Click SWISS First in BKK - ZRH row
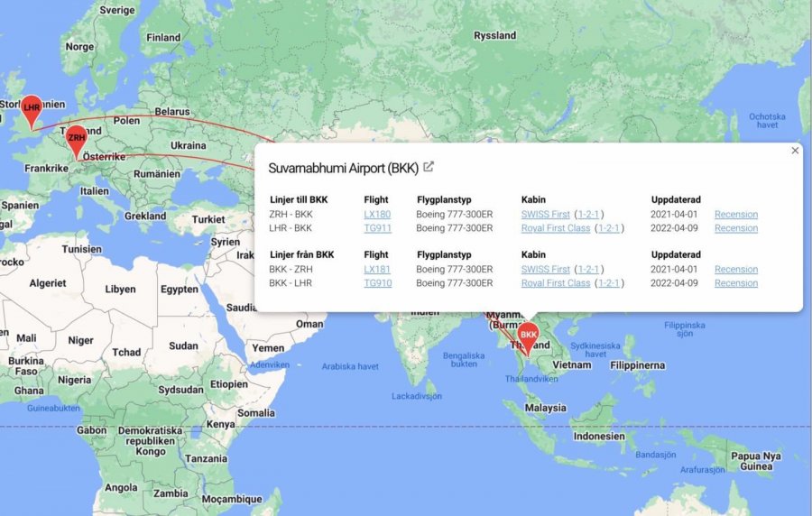 point(545,270)
